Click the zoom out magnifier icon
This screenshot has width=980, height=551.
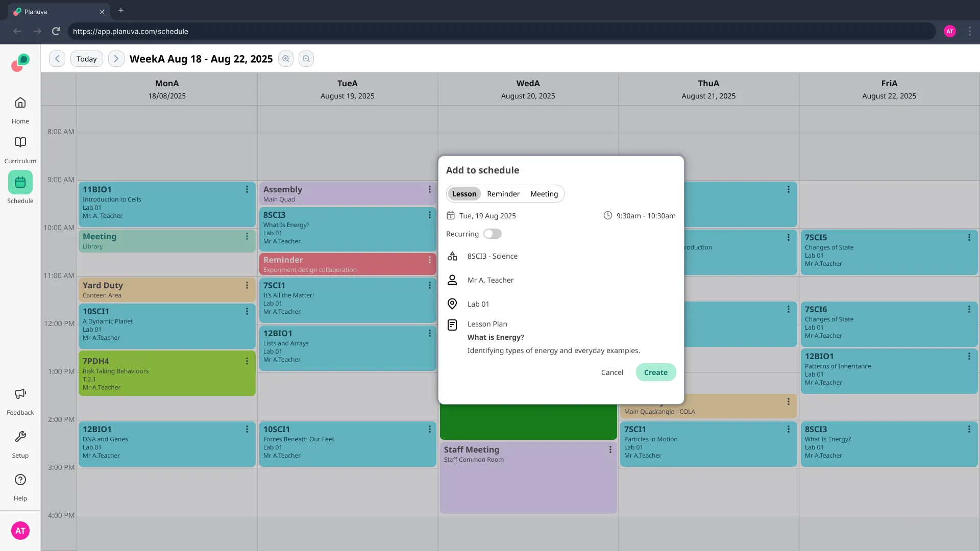coord(306,59)
